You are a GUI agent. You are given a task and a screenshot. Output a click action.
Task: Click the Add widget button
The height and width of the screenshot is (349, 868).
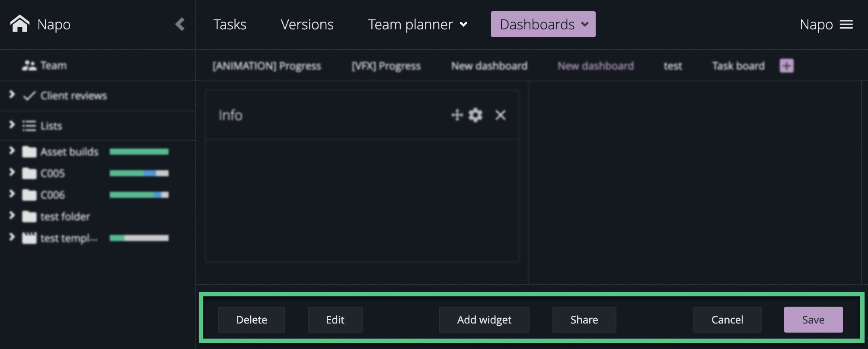point(484,320)
